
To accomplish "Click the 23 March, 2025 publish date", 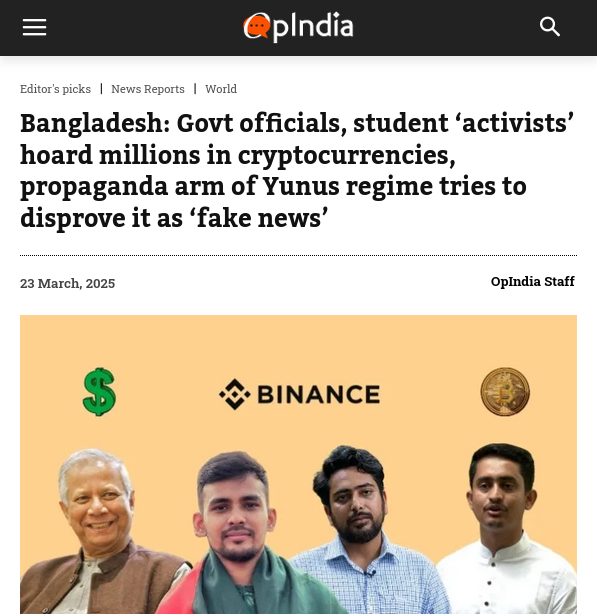I will coord(67,283).
